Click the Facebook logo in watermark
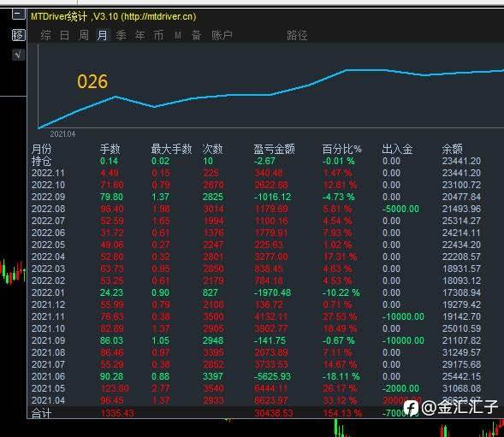The width and height of the screenshot is (504, 437). [411, 408]
